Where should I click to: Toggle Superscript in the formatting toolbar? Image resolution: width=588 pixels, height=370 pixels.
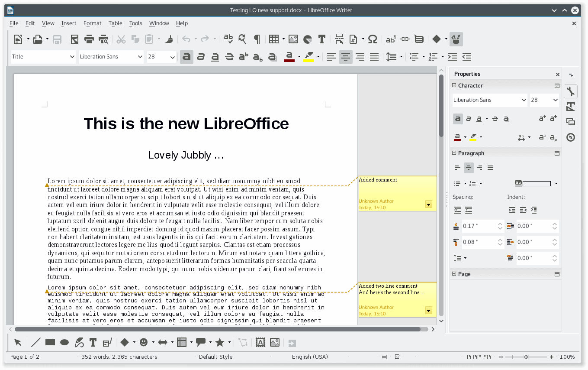coord(244,57)
